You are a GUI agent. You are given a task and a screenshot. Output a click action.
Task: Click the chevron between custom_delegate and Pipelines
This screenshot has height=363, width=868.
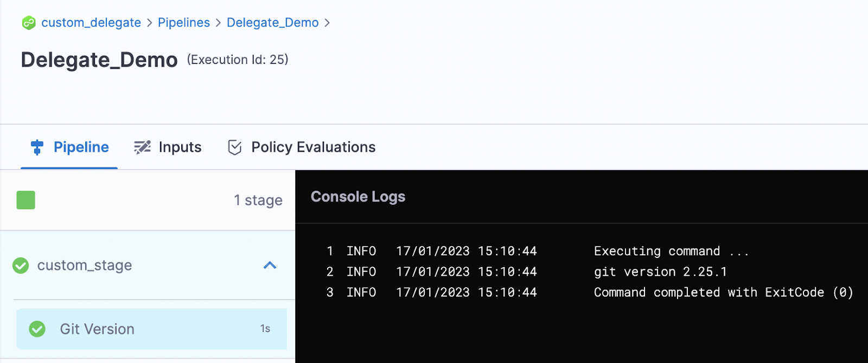tap(149, 23)
